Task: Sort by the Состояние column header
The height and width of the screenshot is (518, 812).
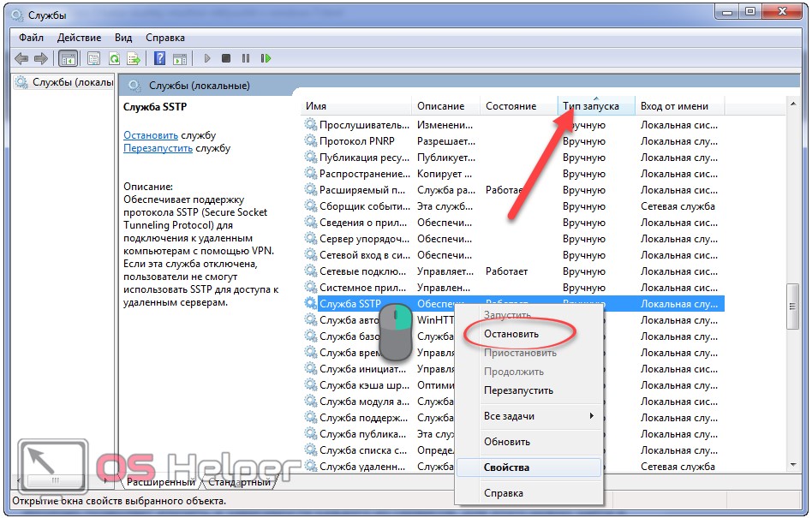Action: pos(519,106)
